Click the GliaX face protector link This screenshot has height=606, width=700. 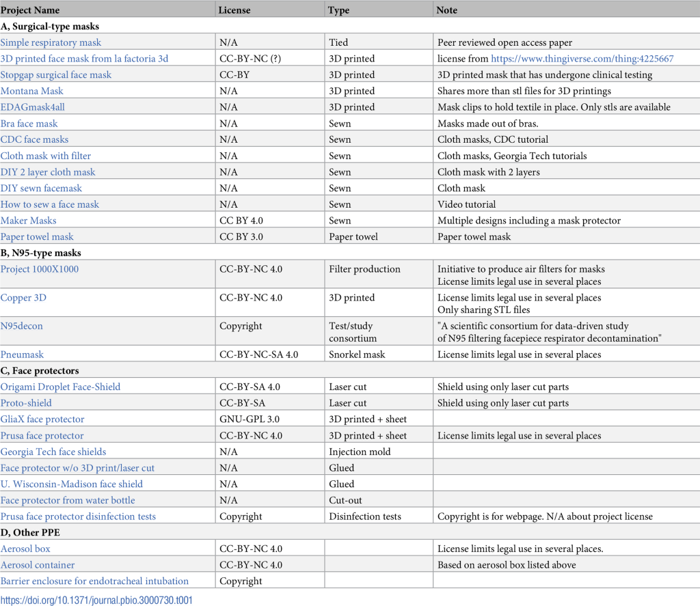[x=42, y=419]
